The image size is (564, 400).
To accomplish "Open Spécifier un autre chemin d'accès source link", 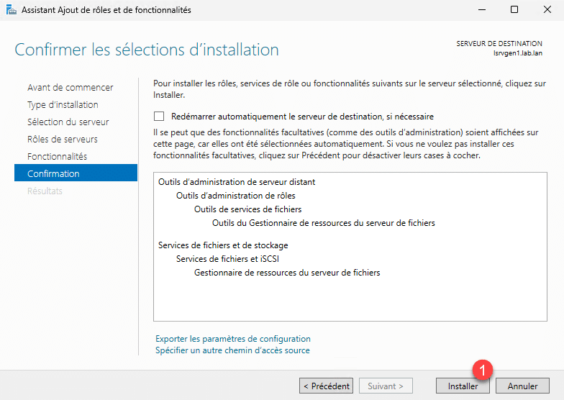I will (232, 350).
